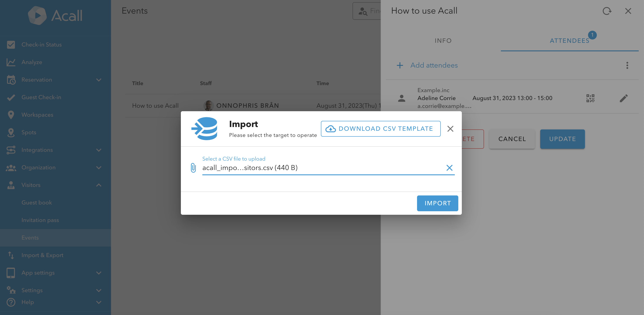This screenshot has height=315, width=644.
Task: Clear the selected CSV file
Action: pos(449,168)
